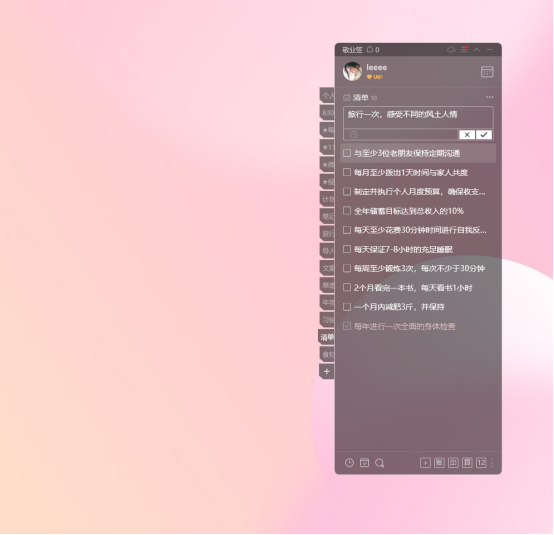Open the 算 calculator tool icon
Screen dimensions: 554x535
pos(467,463)
